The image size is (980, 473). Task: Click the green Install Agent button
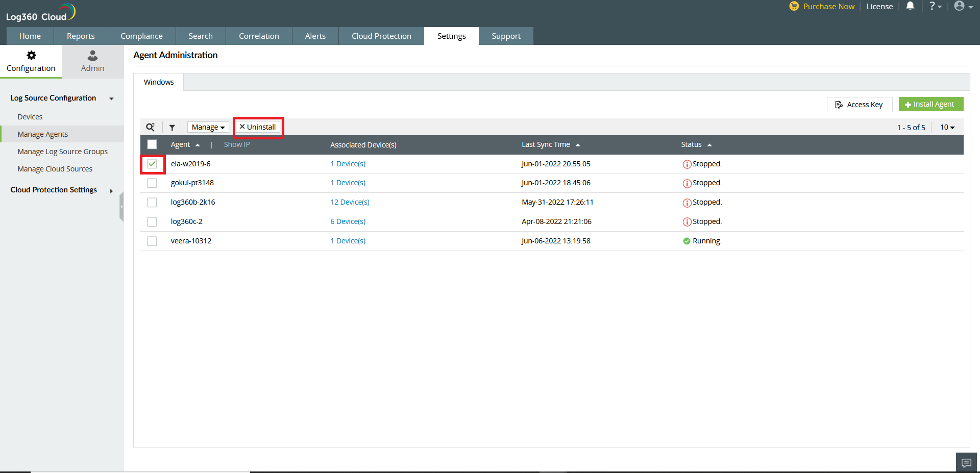pos(930,104)
